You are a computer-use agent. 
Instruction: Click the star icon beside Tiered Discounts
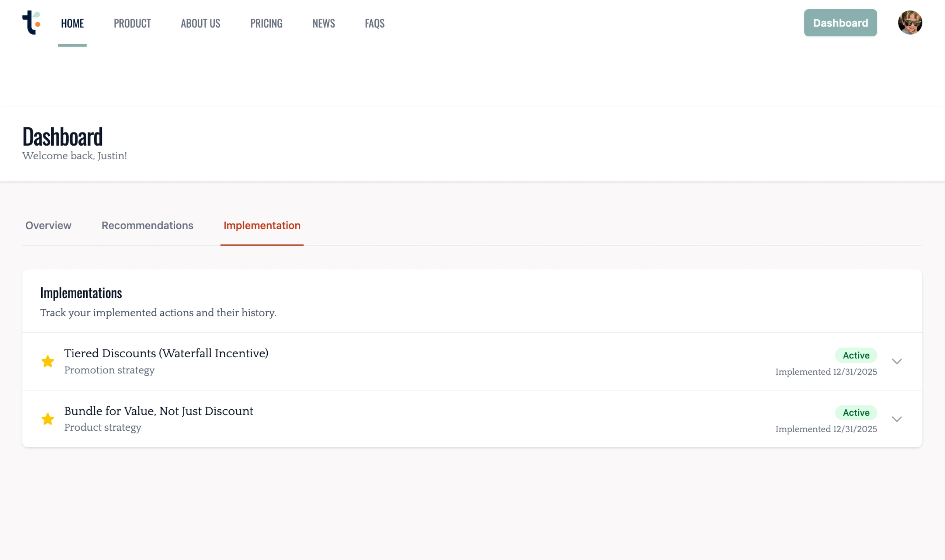point(47,361)
